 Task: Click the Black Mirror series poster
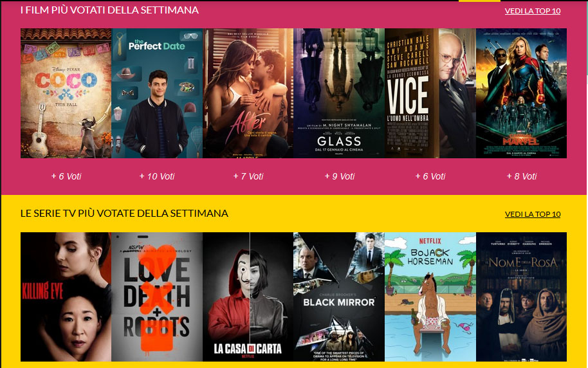pos(340,297)
